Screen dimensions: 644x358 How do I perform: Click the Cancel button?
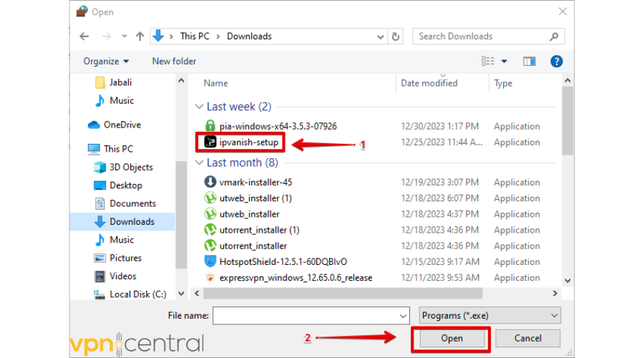click(x=527, y=339)
